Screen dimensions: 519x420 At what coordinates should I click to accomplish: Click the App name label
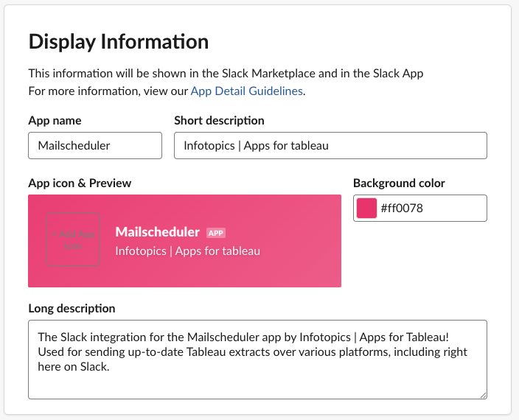(x=55, y=120)
